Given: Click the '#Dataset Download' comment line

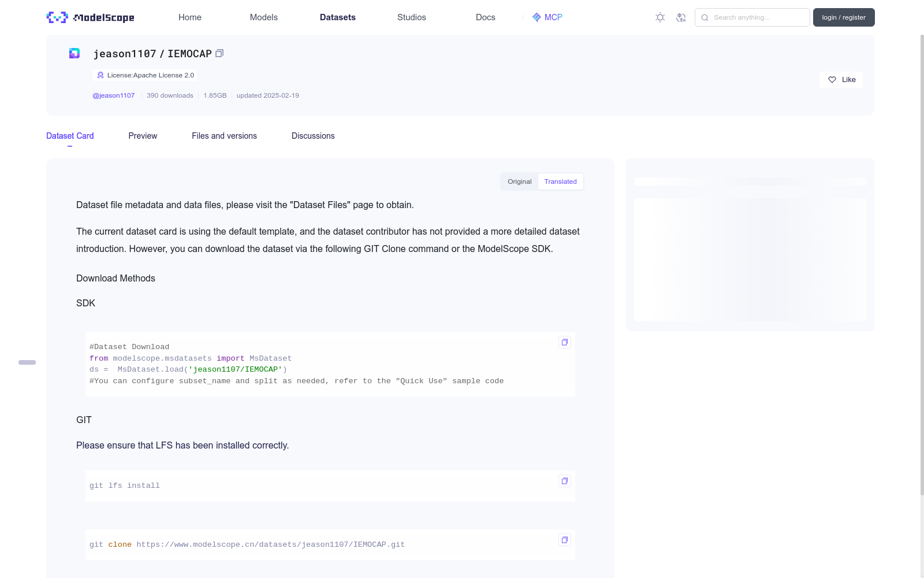Looking at the screenshot, I should [x=129, y=347].
